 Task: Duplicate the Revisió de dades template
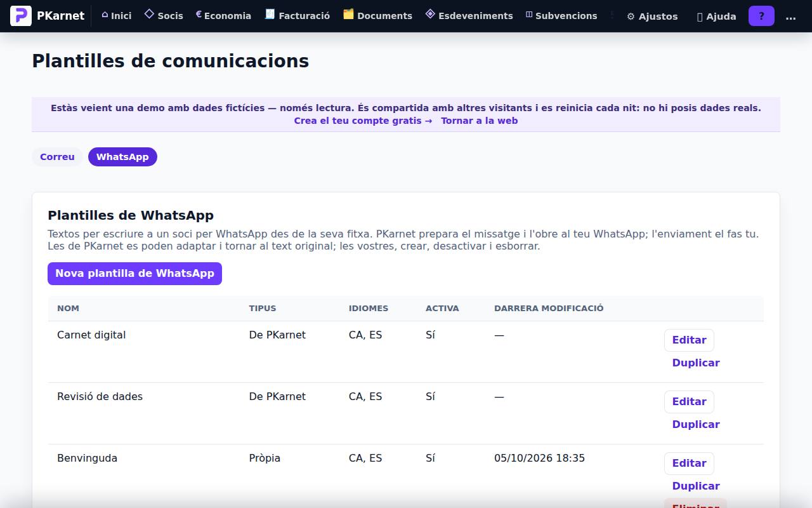click(x=696, y=425)
